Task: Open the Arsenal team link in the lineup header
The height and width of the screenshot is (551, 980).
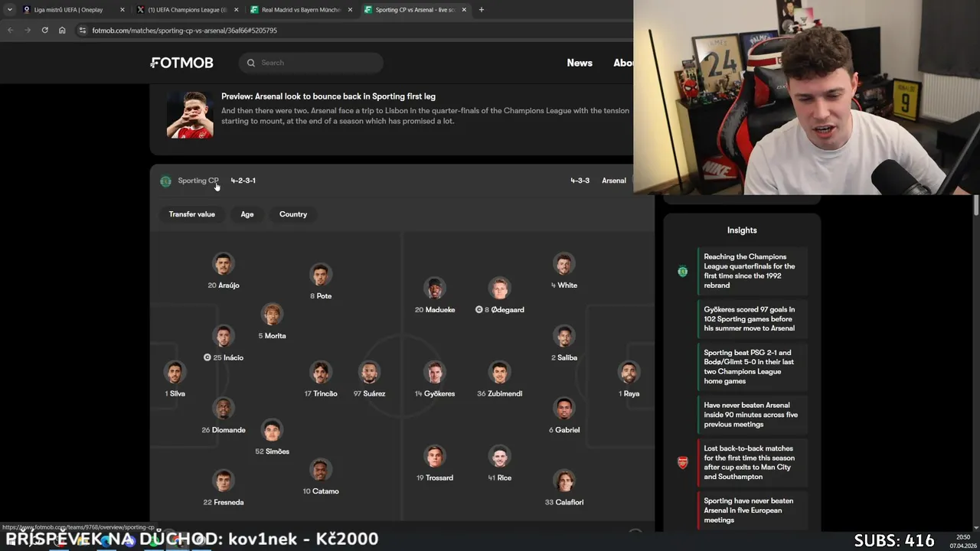Action: click(613, 181)
